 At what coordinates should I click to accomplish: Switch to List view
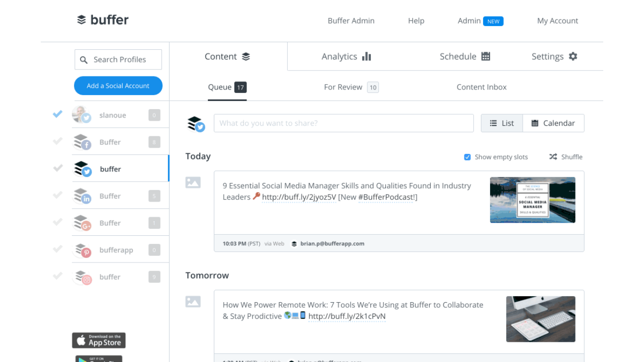(x=502, y=123)
